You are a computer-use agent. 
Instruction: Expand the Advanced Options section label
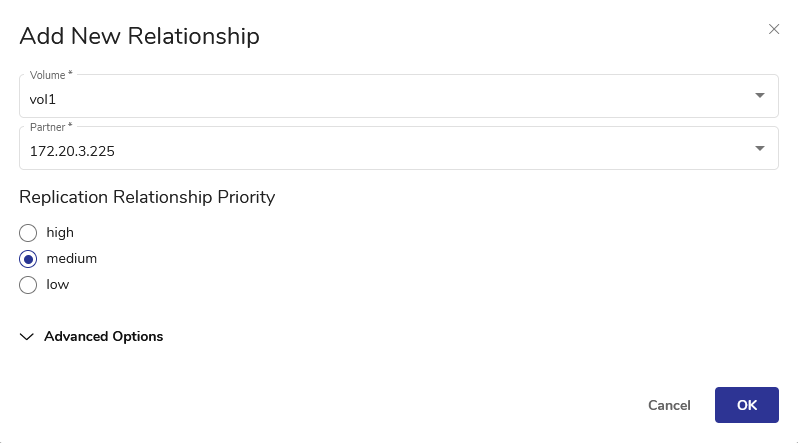[x=103, y=337]
